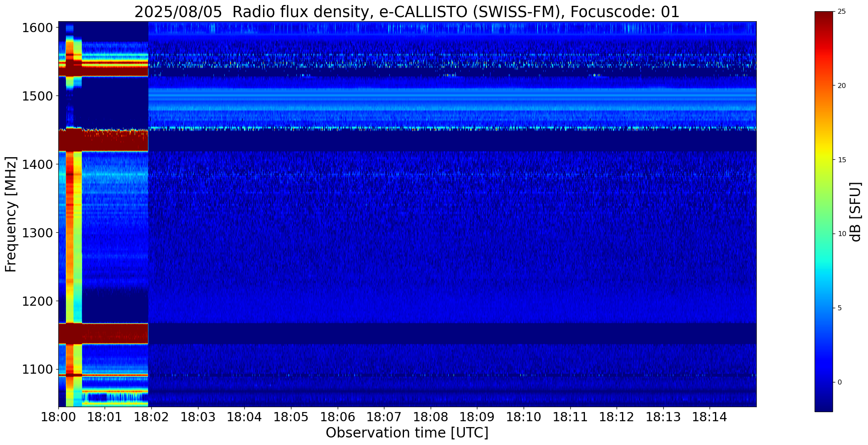The image size is (868, 445).
Task: Click the 18:12 time tick label
Action: pos(617,417)
